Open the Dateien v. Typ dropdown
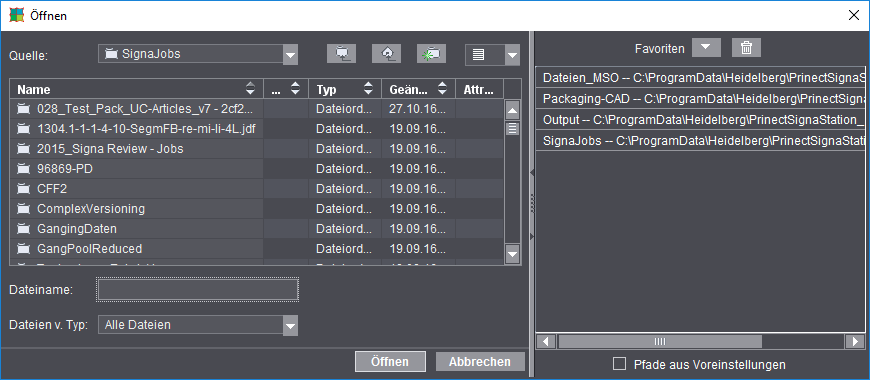Viewport: 870px width, 380px height. tap(291, 326)
